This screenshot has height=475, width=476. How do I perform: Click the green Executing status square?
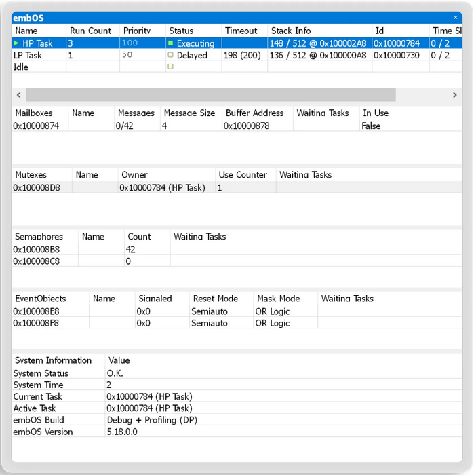click(171, 43)
